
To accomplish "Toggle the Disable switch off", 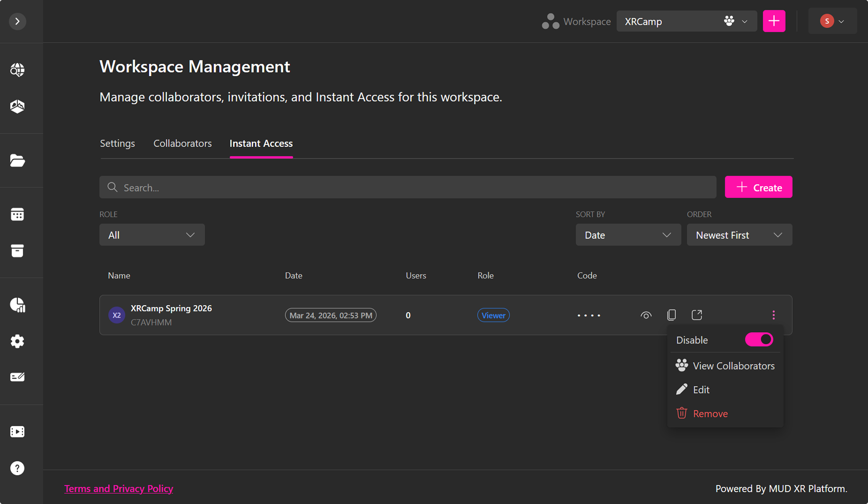I will click(759, 340).
